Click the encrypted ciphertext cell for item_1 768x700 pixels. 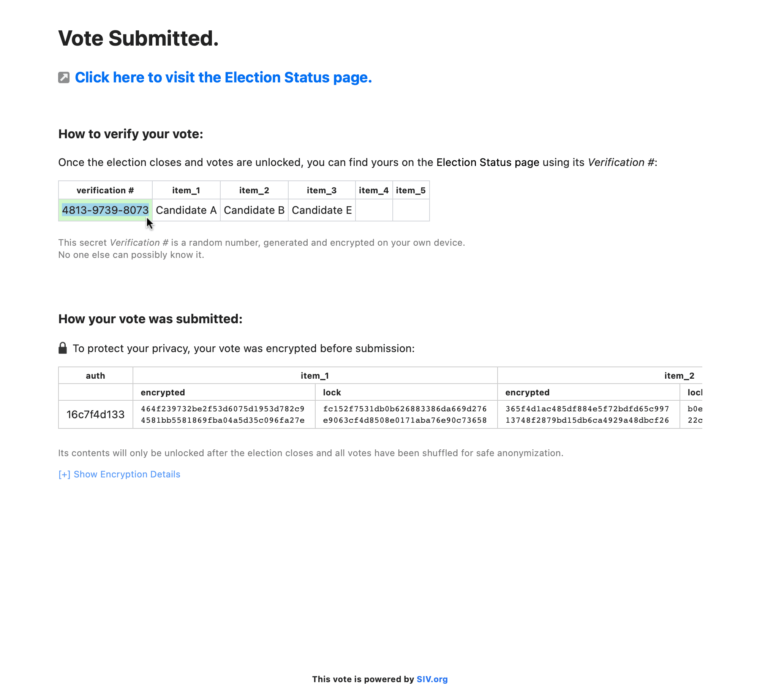(x=223, y=414)
